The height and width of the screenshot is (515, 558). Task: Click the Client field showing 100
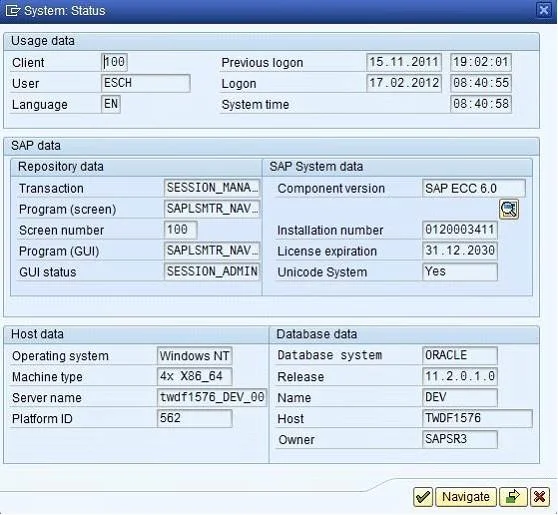pyautogui.click(x=114, y=62)
